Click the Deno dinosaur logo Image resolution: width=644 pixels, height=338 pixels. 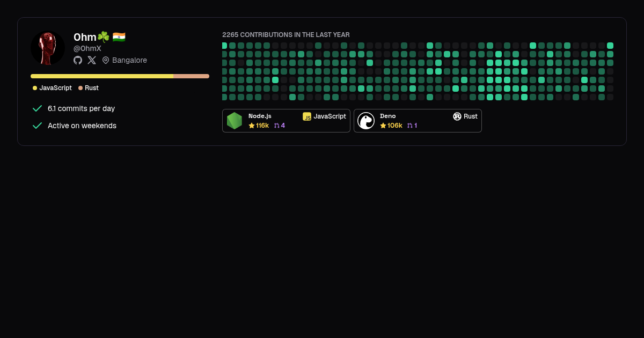(366, 121)
